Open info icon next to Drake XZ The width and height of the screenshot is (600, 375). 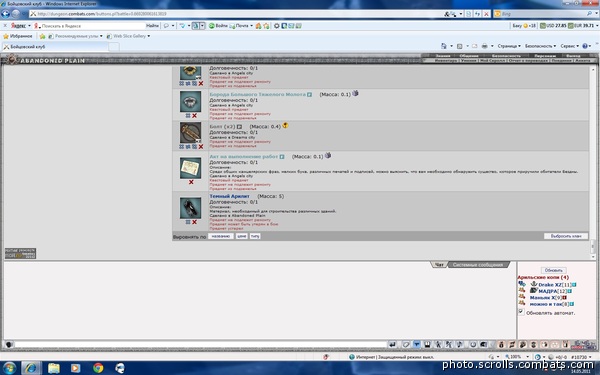(x=574, y=285)
